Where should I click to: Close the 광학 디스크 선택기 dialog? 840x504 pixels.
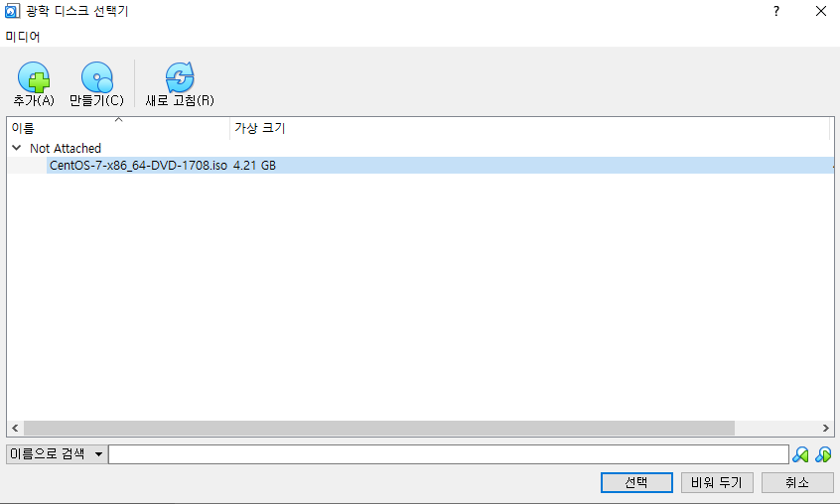tap(821, 11)
